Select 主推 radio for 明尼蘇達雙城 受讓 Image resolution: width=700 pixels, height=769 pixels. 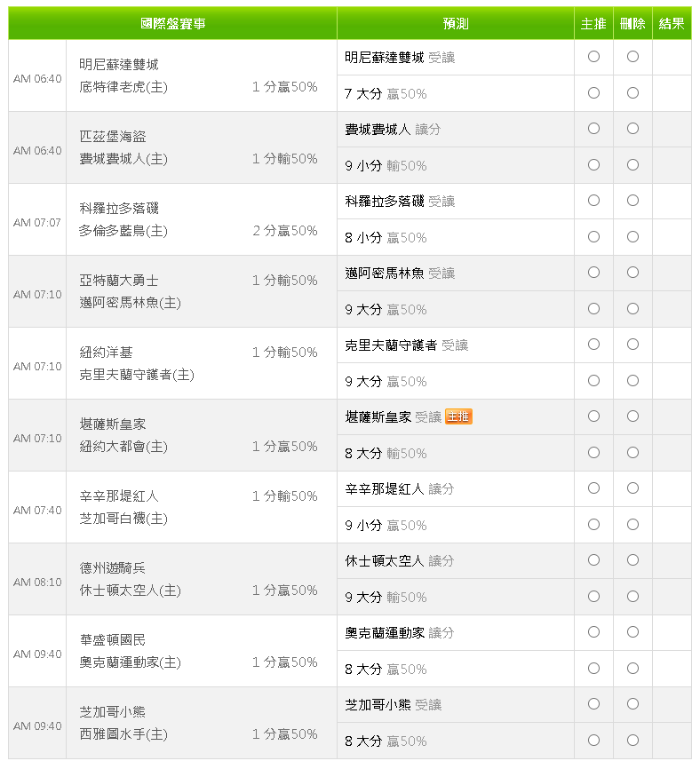(593, 57)
